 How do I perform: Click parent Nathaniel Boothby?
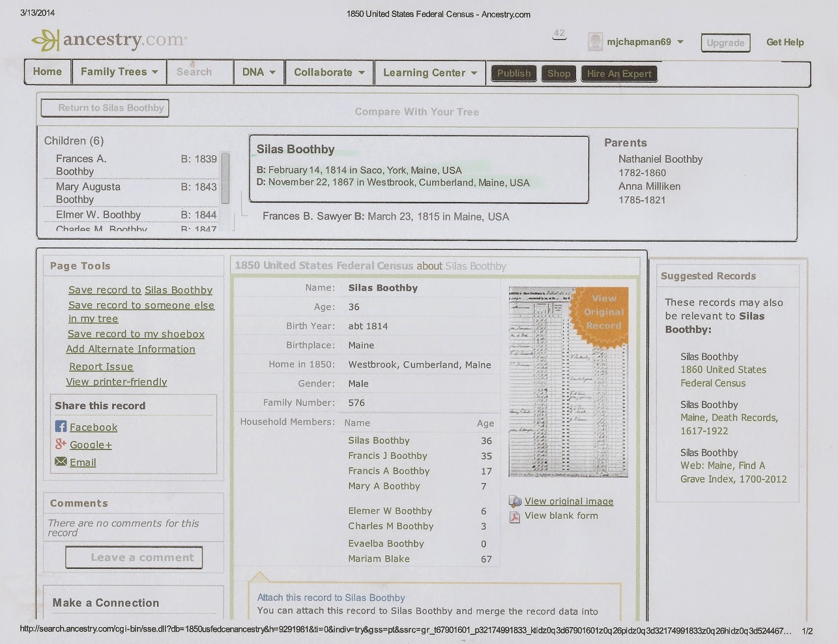[x=660, y=159]
